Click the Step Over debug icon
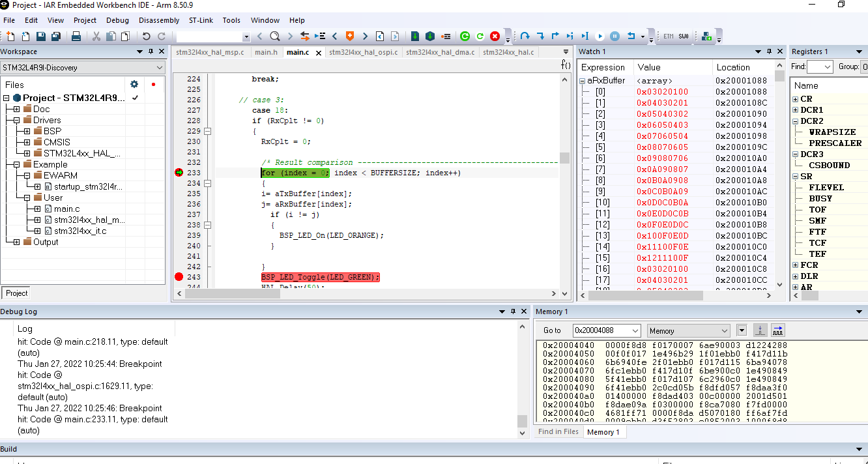Viewport: 868px width, 464px height. pyautogui.click(x=524, y=36)
